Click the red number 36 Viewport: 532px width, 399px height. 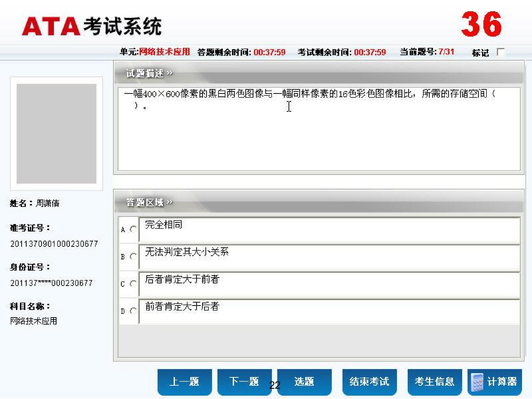pos(482,24)
